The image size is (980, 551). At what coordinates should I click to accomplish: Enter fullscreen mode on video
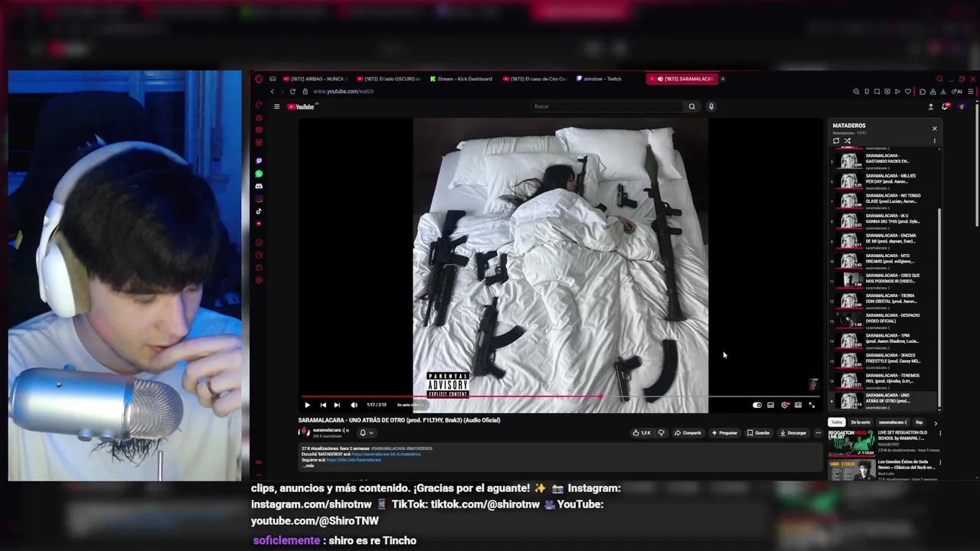coord(812,405)
